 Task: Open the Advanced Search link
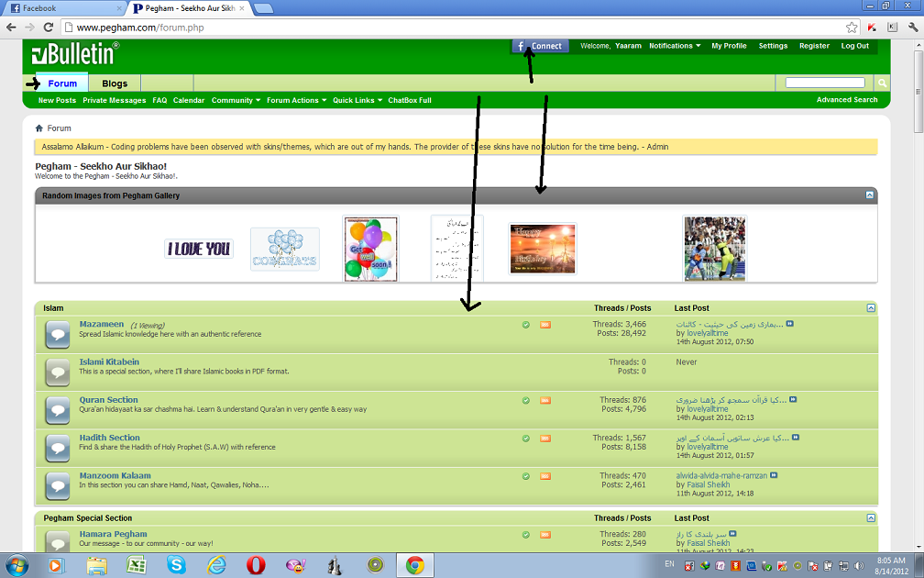coord(846,100)
